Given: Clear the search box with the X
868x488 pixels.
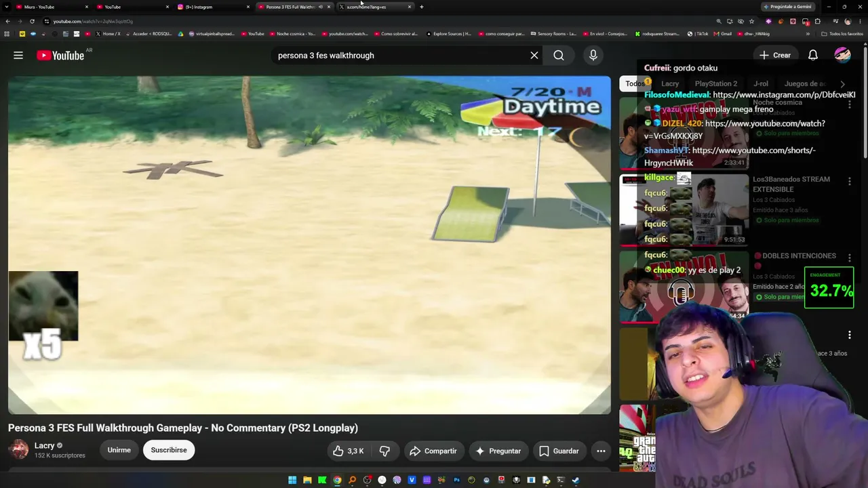Looking at the screenshot, I should (534, 56).
